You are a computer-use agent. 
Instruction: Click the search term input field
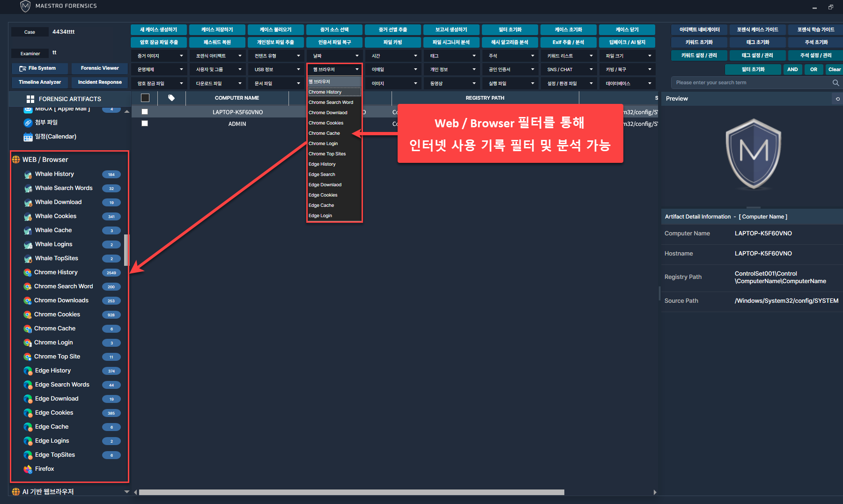(x=749, y=83)
